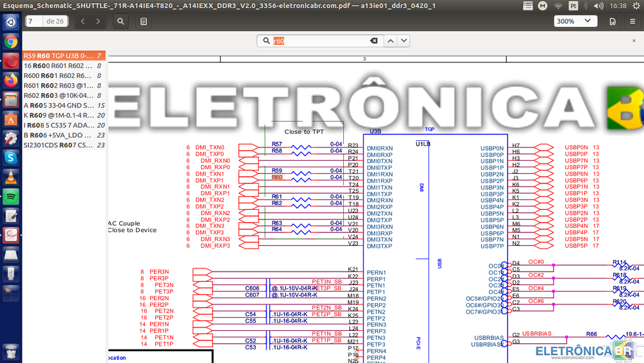Click the search field containing r60
Image resolution: width=644 pixels, height=363 pixels.
tap(322, 41)
